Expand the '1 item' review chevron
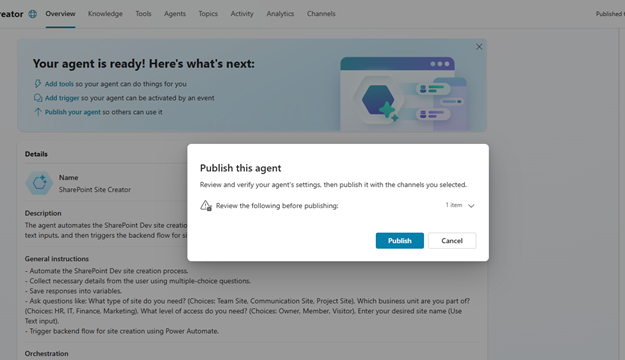 pos(471,206)
